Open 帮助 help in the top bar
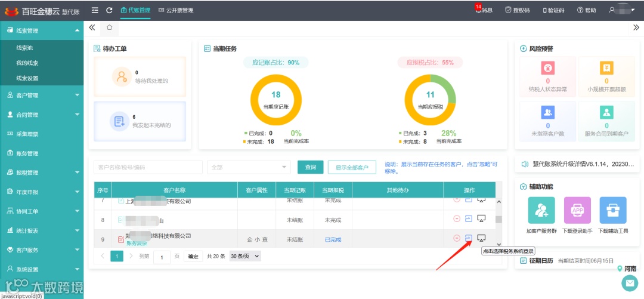This screenshot has width=644, height=299. pyautogui.click(x=587, y=10)
